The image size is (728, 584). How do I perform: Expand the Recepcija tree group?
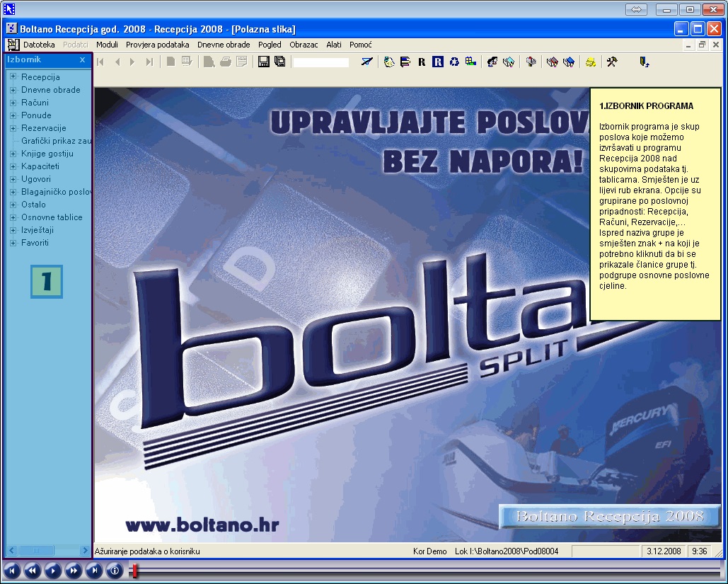click(x=13, y=77)
